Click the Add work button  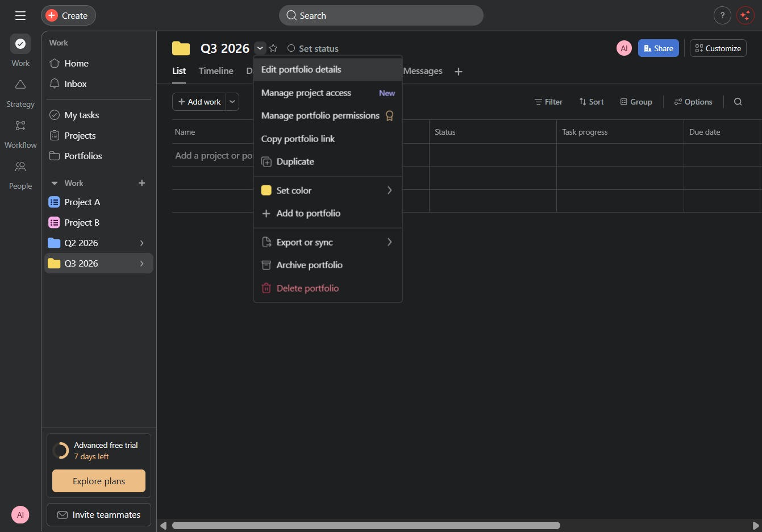click(x=199, y=102)
